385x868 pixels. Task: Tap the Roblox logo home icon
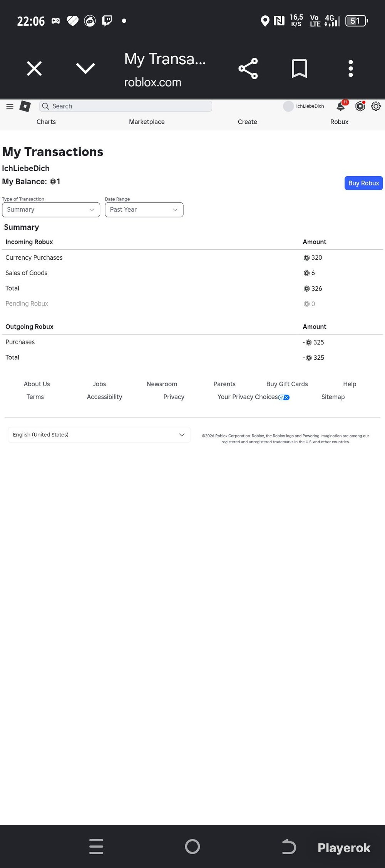tap(25, 106)
